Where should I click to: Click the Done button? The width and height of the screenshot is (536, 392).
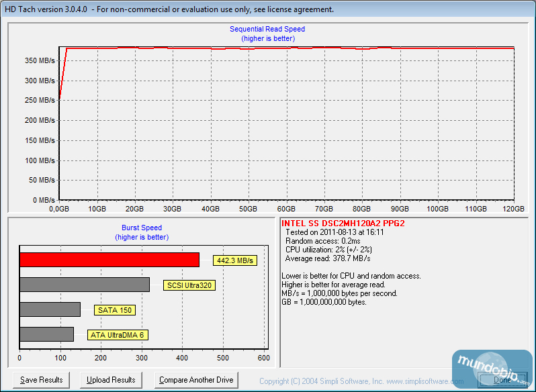tap(502, 380)
